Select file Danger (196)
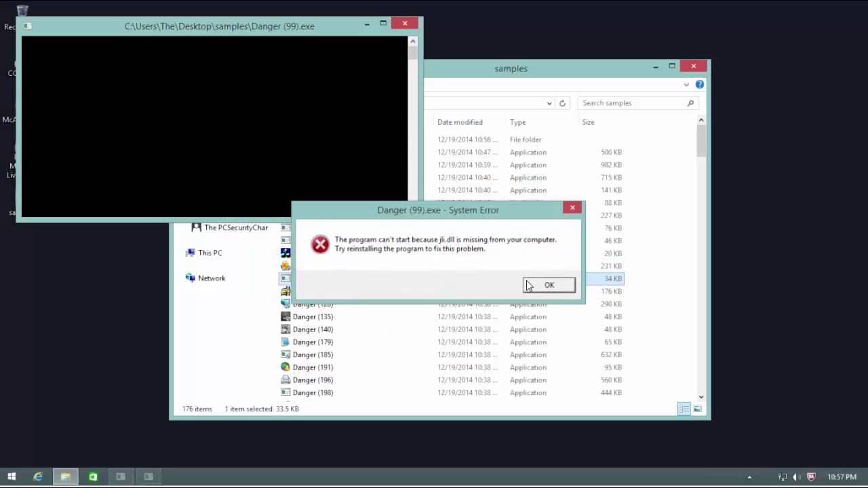The width and height of the screenshot is (868, 488). (x=313, y=380)
